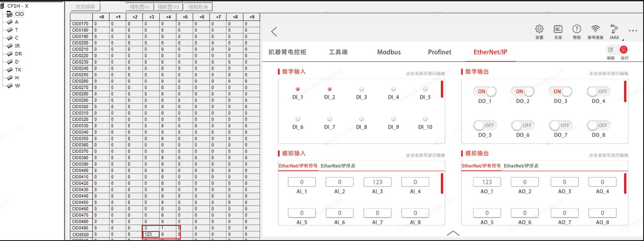Click the edit mode pencil icon
The height and width of the screenshot is (241, 644).
(611, 50)
